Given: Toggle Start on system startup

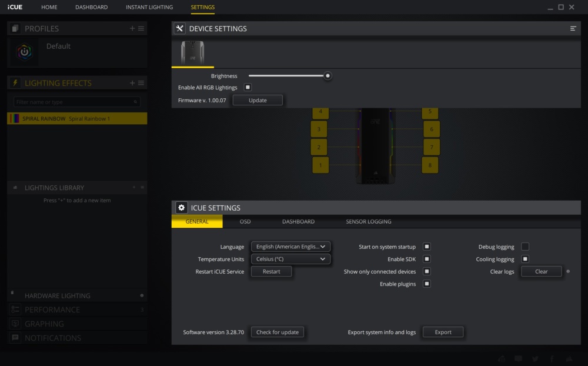Looking at the screenshot, I should (427, 247).
